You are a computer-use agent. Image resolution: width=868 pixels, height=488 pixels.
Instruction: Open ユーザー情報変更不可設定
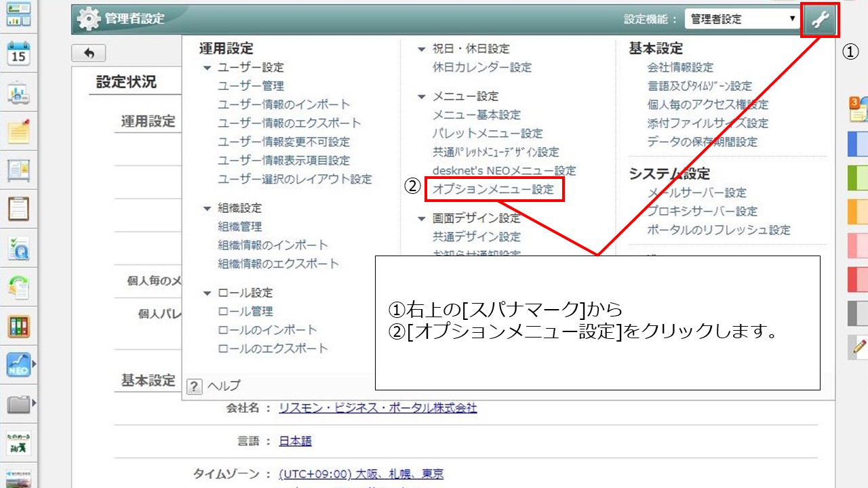point(284,142)
